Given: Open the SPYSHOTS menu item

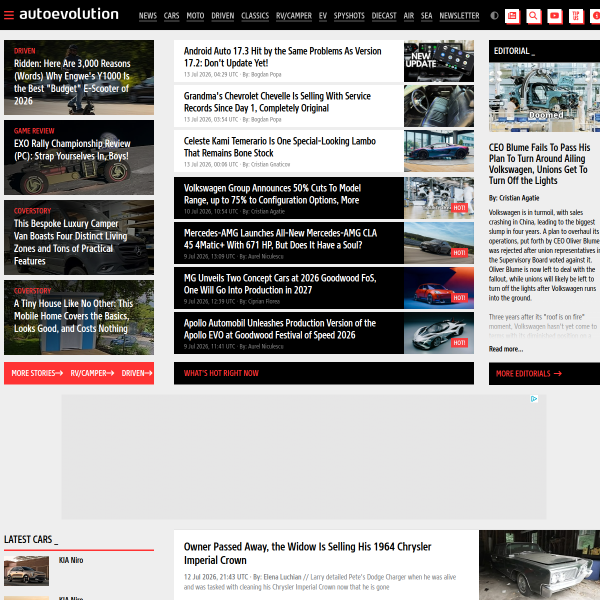Looking at the screenshot, I should click(x=349, y=16).
